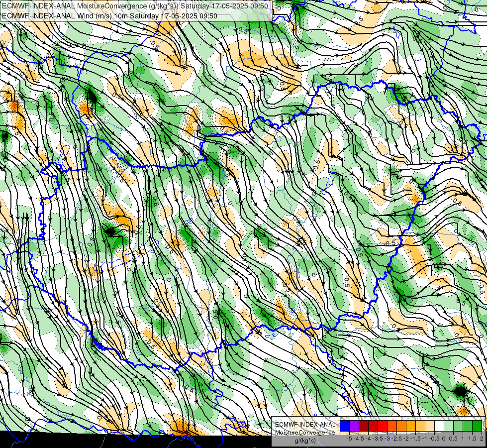
Task: Click the -4.5 legend tick value
Action: (359, 439)
